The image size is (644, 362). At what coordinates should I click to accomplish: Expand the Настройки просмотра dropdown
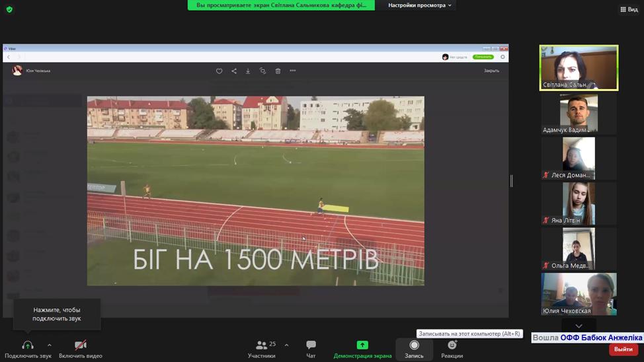(420, 5)
